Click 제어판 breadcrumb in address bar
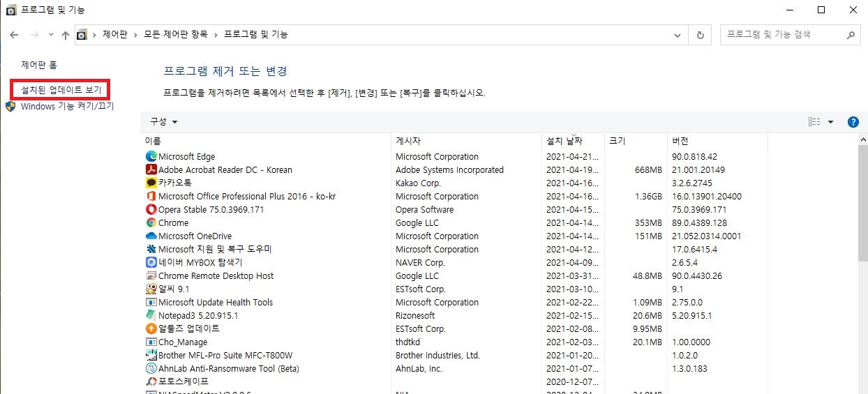Image resolution: width=868 pixels, height=394 pixels. click(115, 34)
